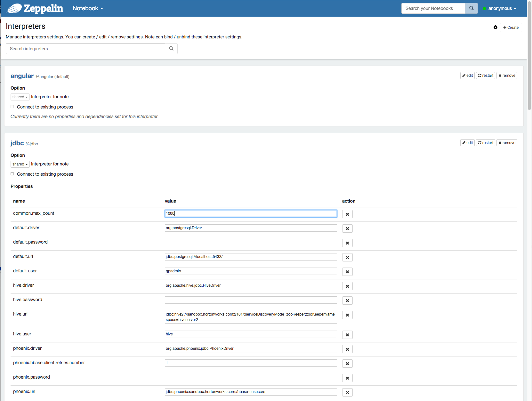
Task: Select the angular interpreter heading
Action: coord(22,76)
